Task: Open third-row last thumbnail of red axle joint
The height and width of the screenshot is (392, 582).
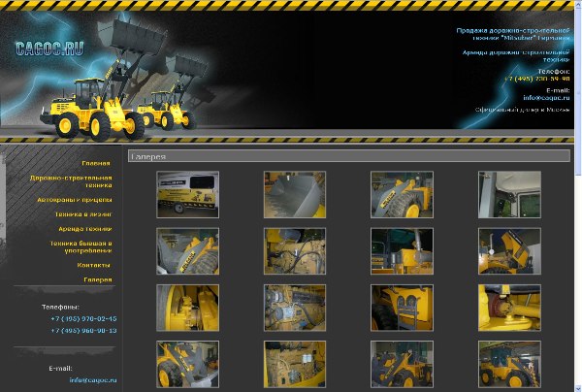Action: click(509, 308)
